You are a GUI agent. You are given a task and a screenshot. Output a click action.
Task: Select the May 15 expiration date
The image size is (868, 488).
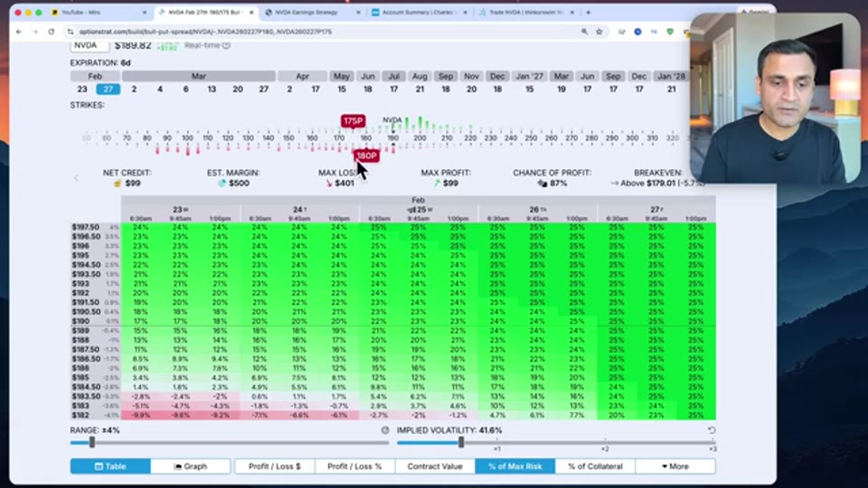pos(342,89)
